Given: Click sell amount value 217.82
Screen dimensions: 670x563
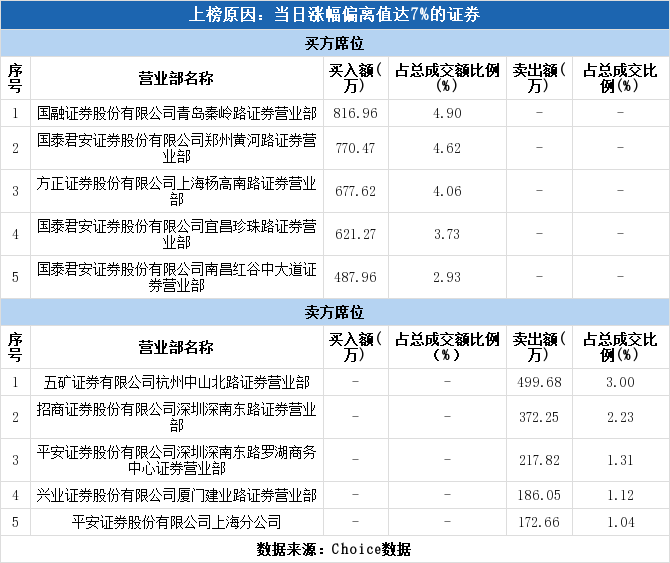Looking at the screenshot, I should (539, 460).
